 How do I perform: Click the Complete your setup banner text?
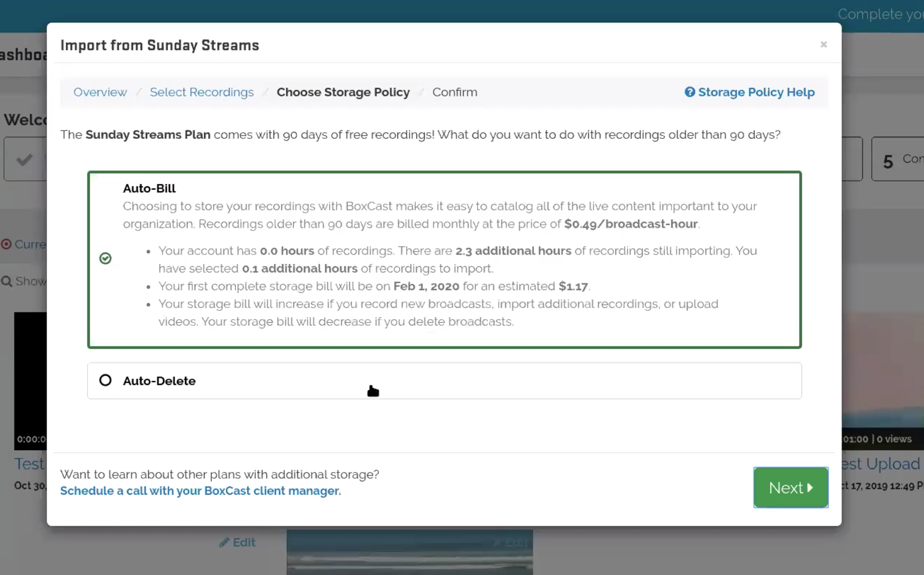(x=879, y=14)
